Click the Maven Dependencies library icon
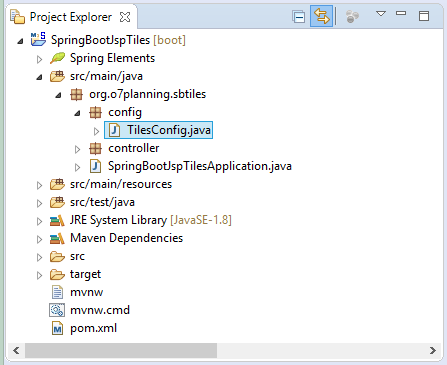Viewport: 447px width, 365px height. click(57, 238)
